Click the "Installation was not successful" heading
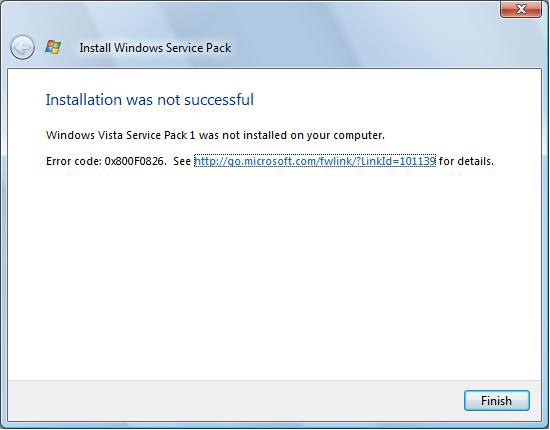This screenshot has width=550, height=430. coord(150,100)
